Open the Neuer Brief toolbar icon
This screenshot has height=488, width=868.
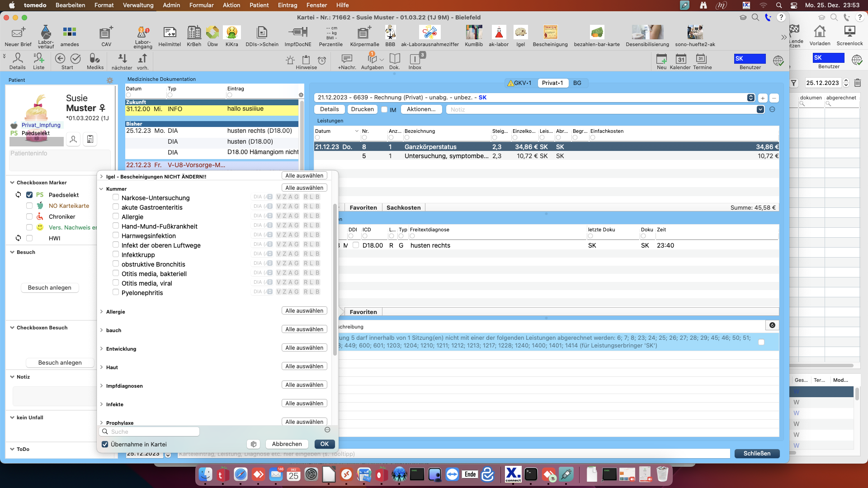[18, 36]
